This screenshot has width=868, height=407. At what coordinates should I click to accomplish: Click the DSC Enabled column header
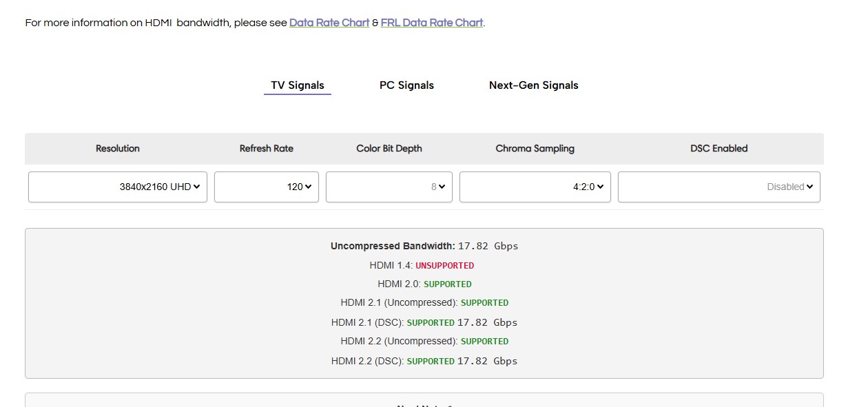pyautogui.click(x=719, y=148)
